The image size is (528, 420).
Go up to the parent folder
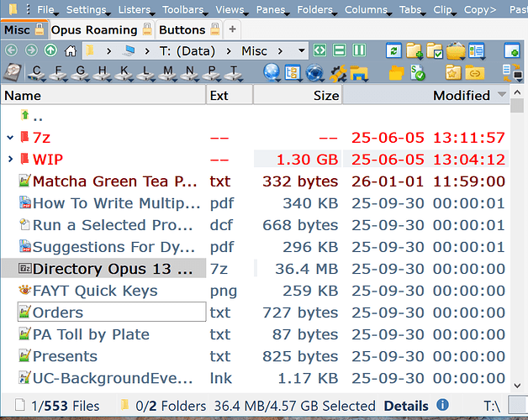pyautogui.click(x=50, y=50)
